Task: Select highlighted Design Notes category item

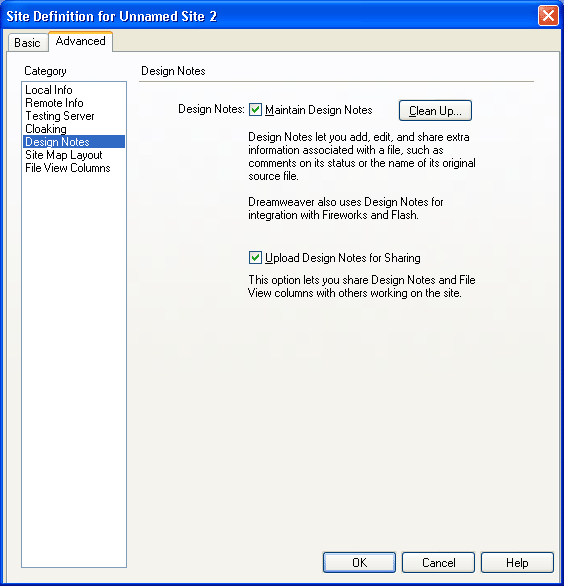Action: pos(74,142)
